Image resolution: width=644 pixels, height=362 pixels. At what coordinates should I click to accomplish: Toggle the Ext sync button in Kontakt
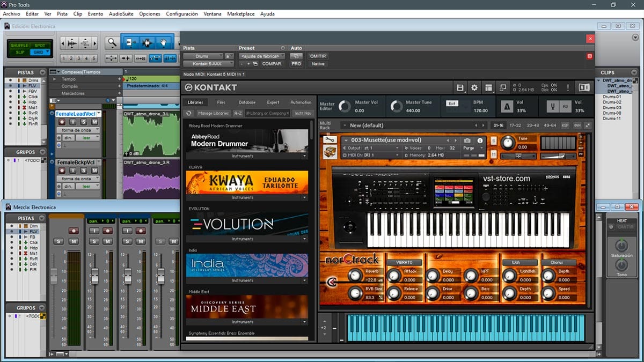[452, 103]
